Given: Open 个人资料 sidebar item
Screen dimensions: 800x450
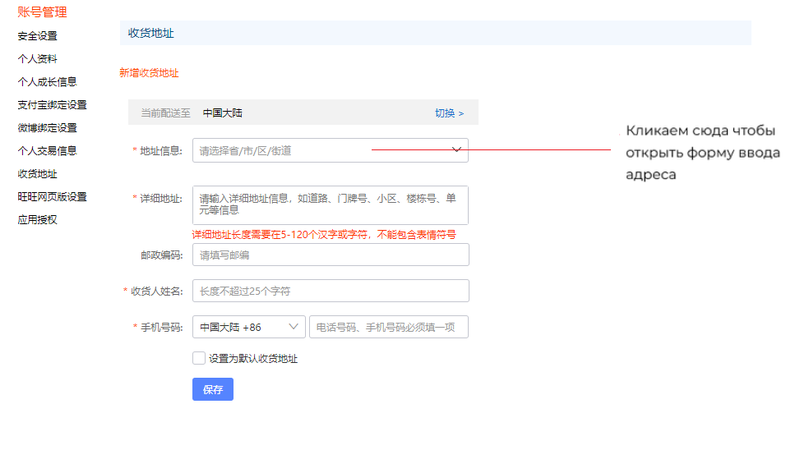Looking at the screenshot, I should (x=37, y=59).
